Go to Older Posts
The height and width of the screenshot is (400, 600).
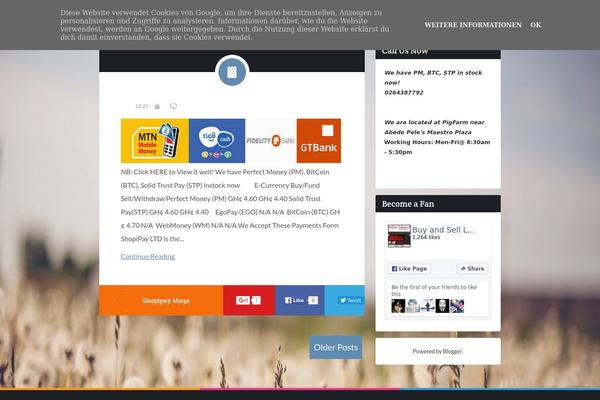336,348
